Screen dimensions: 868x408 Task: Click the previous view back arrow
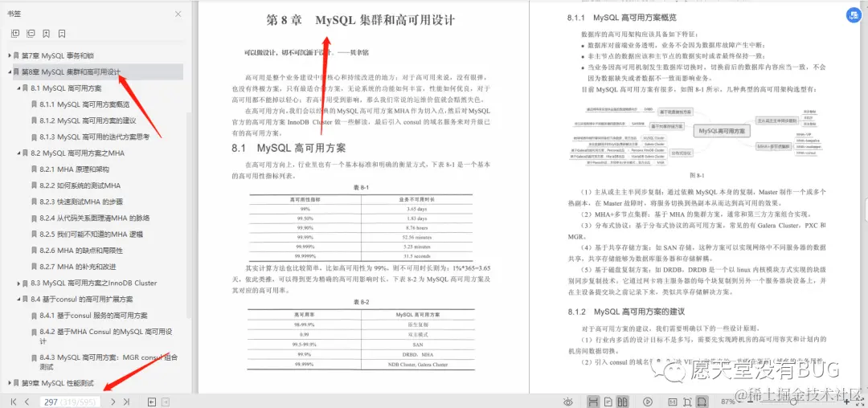pyautogui.click(x=151, y=402)
